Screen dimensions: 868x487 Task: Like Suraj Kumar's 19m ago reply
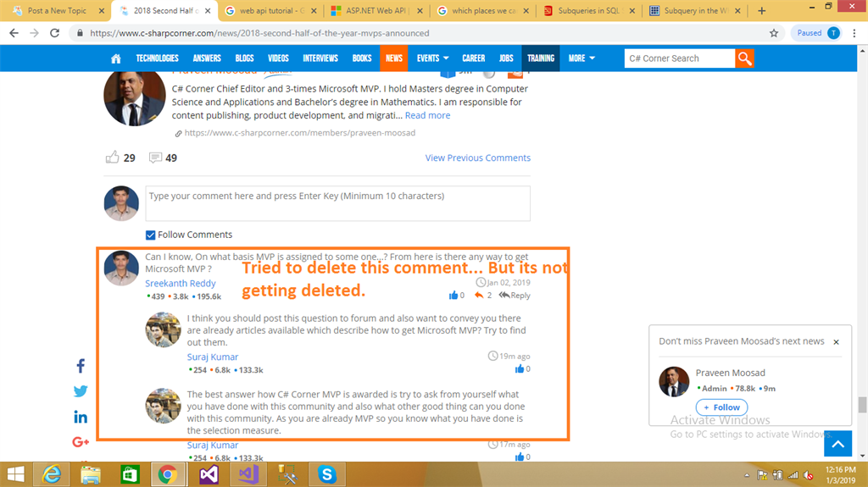[520, 368]
